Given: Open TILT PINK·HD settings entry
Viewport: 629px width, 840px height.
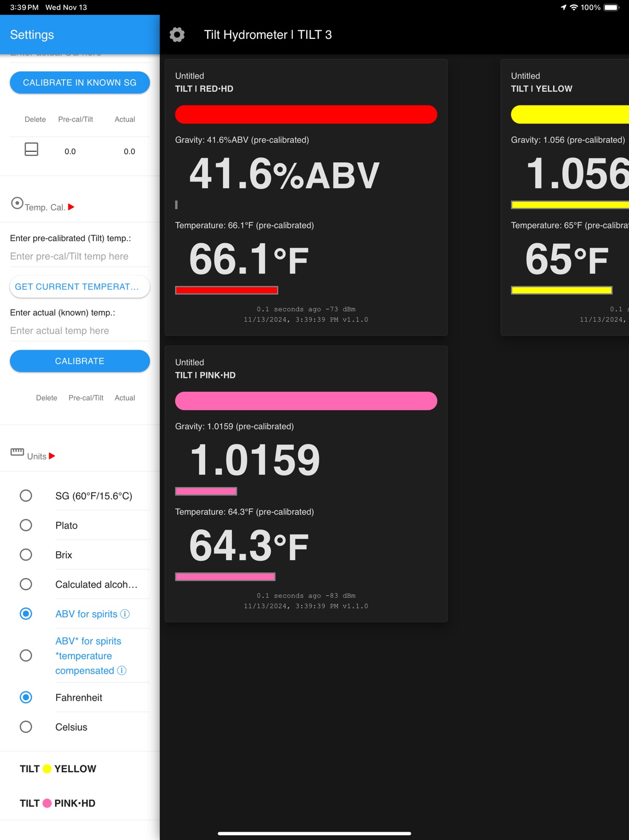Looking at the screenshot, I should (58, 803).
